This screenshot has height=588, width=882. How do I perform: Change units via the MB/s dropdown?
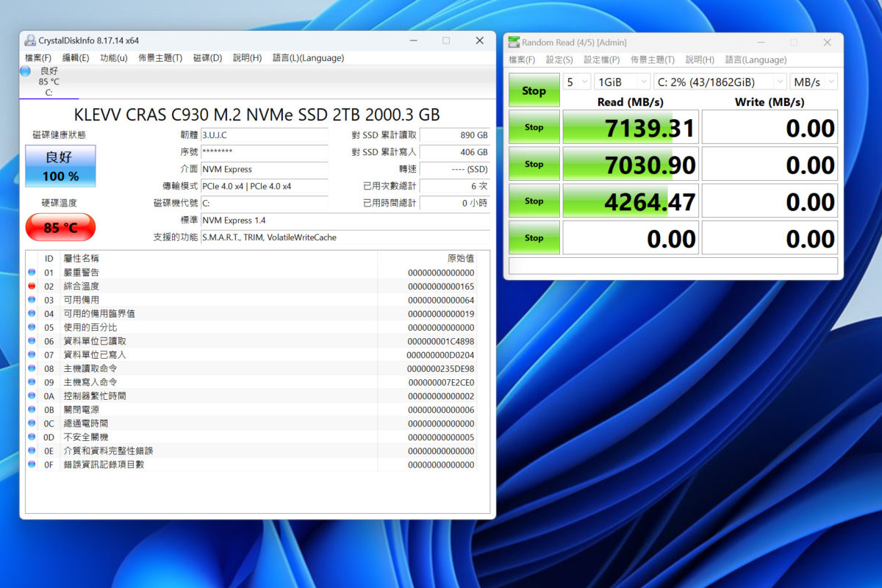[814, 82]
